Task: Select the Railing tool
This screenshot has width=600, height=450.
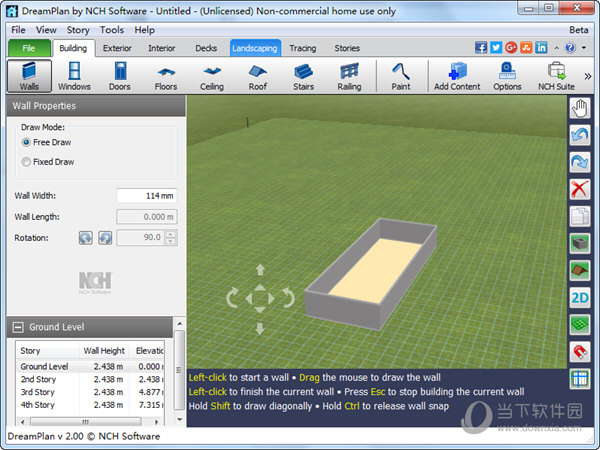Action: pos(349,76)
